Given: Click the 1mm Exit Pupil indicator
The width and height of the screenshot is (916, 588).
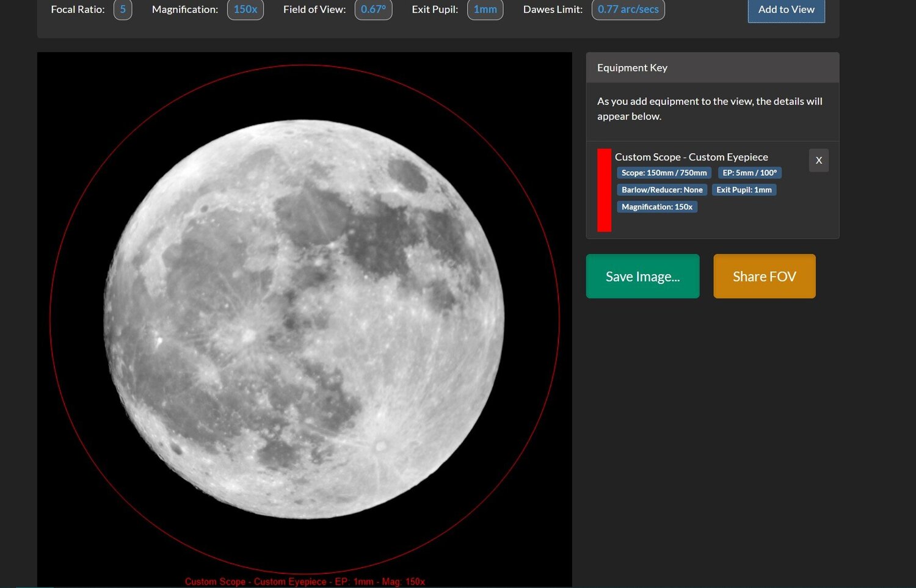Looking at the screenshot, I should click(x=485, y=9).
